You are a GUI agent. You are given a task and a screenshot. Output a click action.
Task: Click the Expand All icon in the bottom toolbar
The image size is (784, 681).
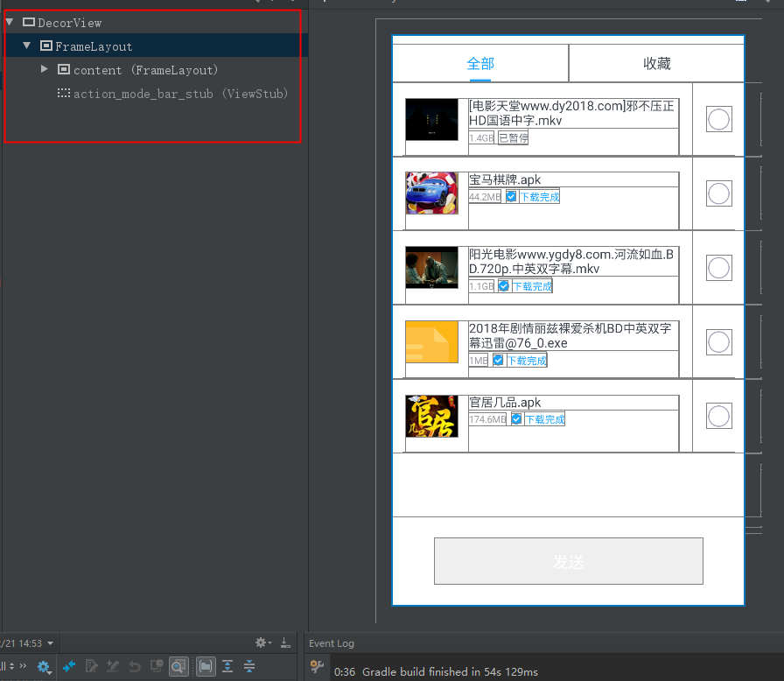[x=227, y=667]
